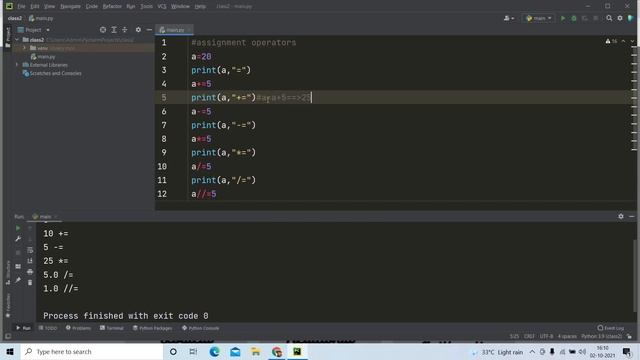The image size is (640, 360).
Task: Click the main.py breadcrumb in navigation bar
Action: pos(41,18)
